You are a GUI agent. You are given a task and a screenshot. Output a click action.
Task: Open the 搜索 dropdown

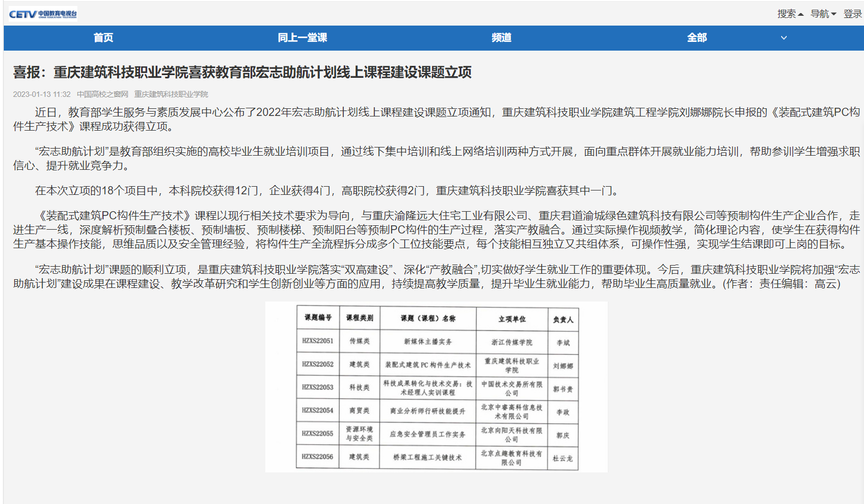pyautogui.click(x=790, y=14)
